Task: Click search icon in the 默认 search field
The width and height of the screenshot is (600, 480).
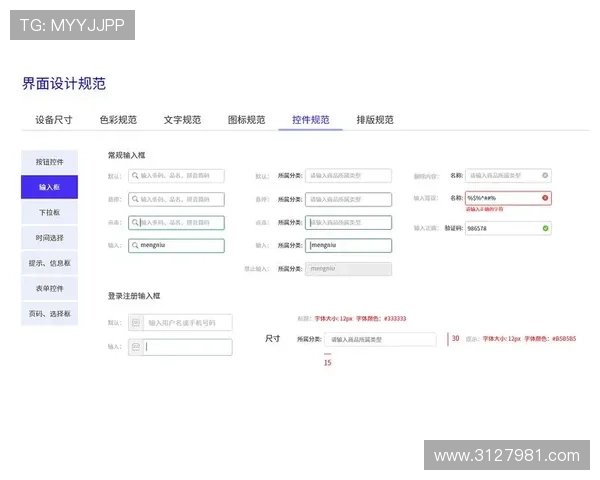Action: click(x=135, y=176)
